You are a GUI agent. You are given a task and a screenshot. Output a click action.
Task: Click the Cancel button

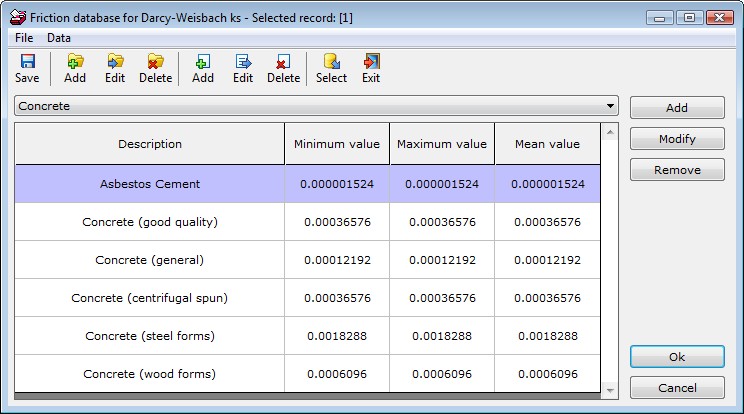(x=677, y=388)
